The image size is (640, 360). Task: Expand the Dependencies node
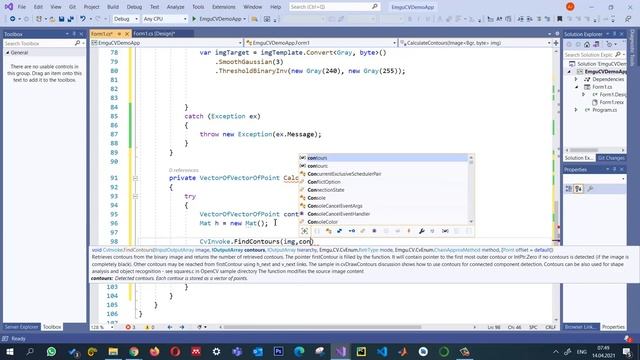(x=576, y=79)
